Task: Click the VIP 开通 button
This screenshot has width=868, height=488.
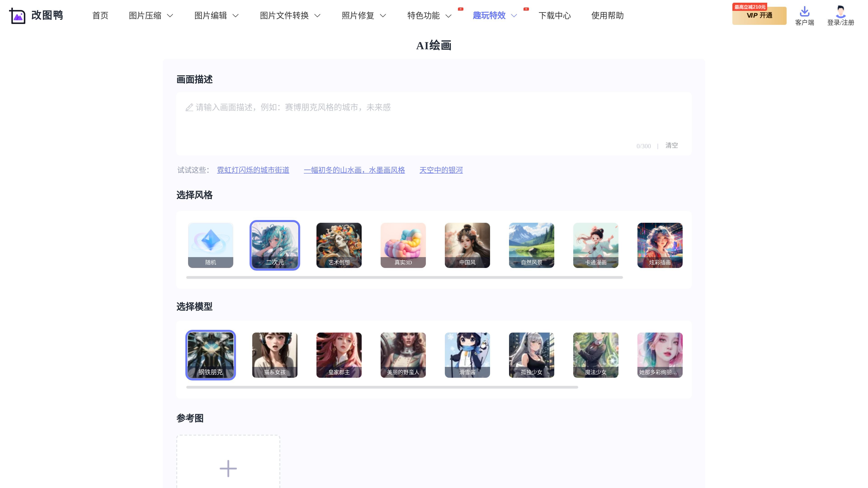Action: tap(759, 16)
